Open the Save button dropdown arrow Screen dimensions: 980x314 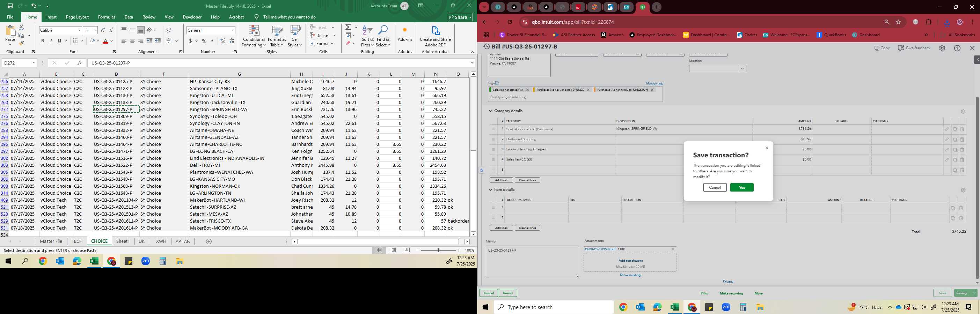point(974,293)
